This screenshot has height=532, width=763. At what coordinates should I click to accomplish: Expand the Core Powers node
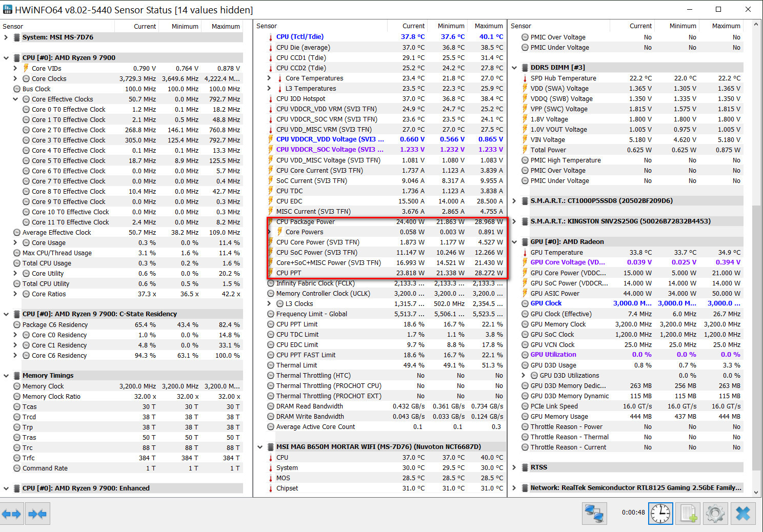pos(269,232)
